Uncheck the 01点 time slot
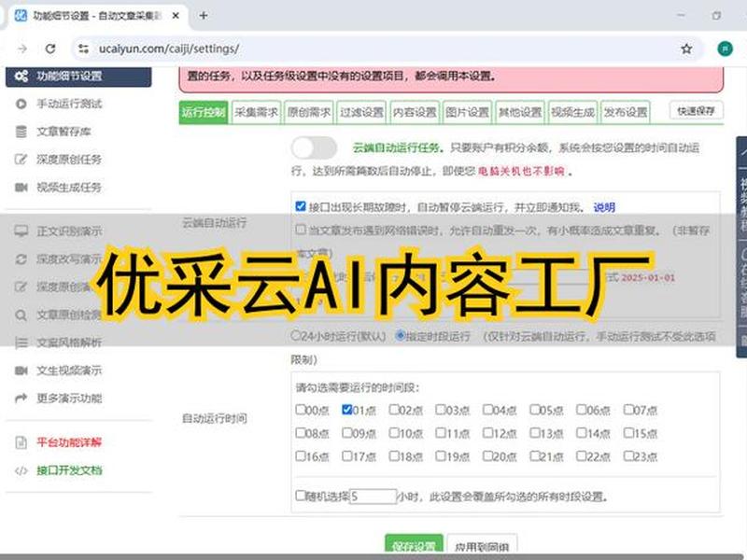This screenshot has height=560, width=747. [x=346, y=410]
